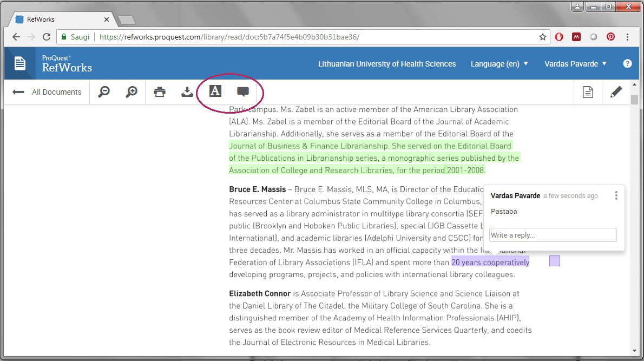Print the document using printer icon
644x361 pixels.
(x=160, y=92)
